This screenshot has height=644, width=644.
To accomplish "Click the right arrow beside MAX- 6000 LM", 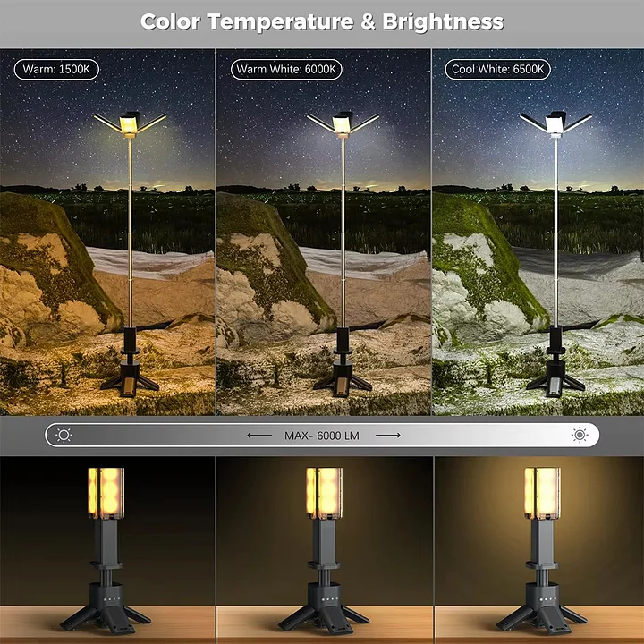I will pyautogui.click(x=387, y=436).
